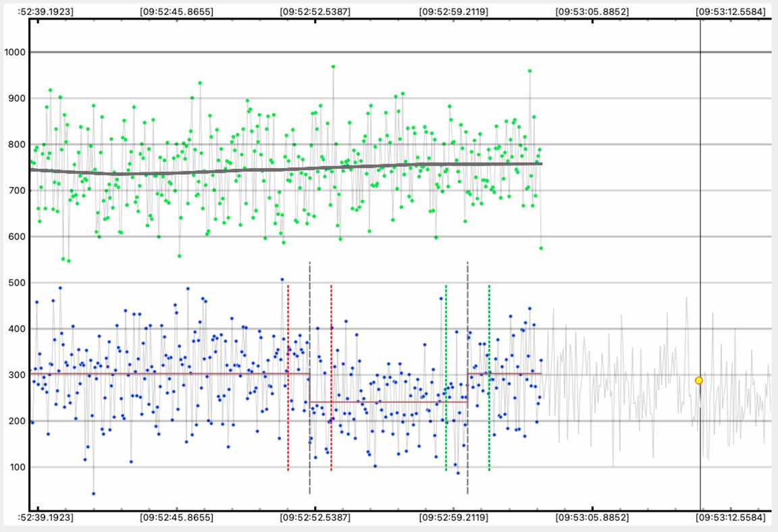778x532 pixels.
Task: Click the yellow cursor marker dot
Action: 699,381
